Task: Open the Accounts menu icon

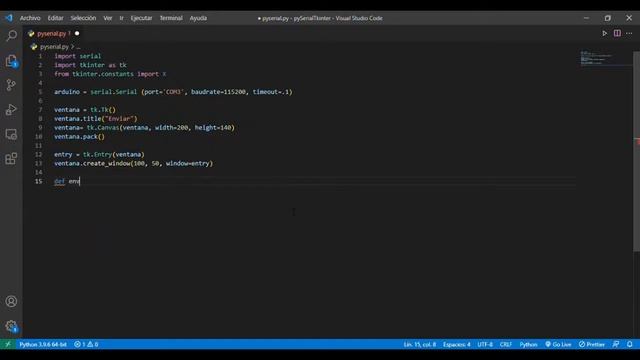Action: tap(11, 301)
